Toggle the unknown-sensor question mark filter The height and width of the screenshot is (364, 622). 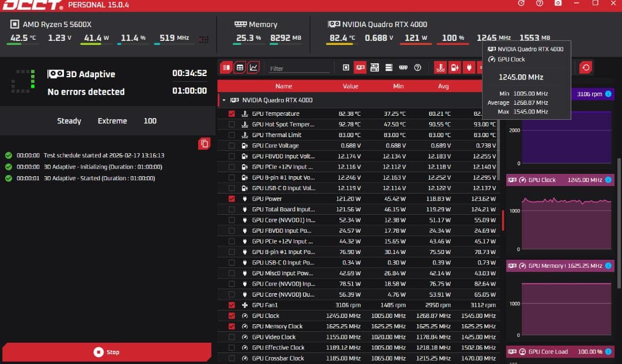click(418, 68)
